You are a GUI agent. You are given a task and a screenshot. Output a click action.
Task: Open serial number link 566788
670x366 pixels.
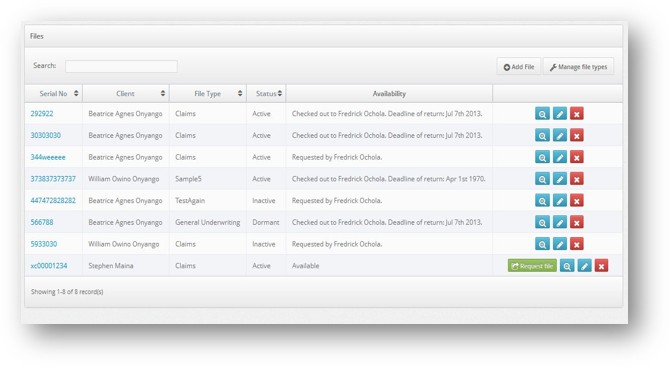42,222
